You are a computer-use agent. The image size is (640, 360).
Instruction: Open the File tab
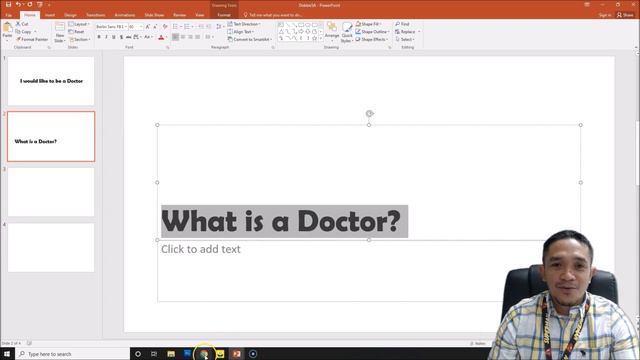[x=9, y=15]
